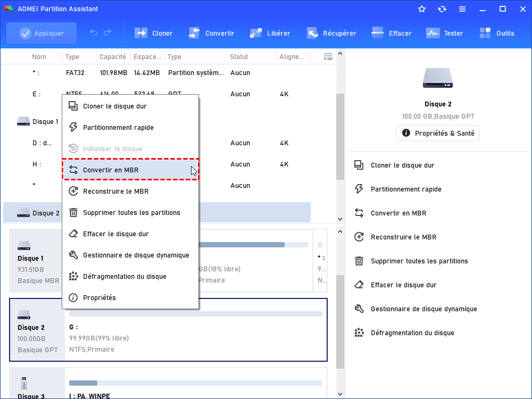Click the refresh icon in title bar
Viewport: 532px width, 399px height.
click(442, 9)
